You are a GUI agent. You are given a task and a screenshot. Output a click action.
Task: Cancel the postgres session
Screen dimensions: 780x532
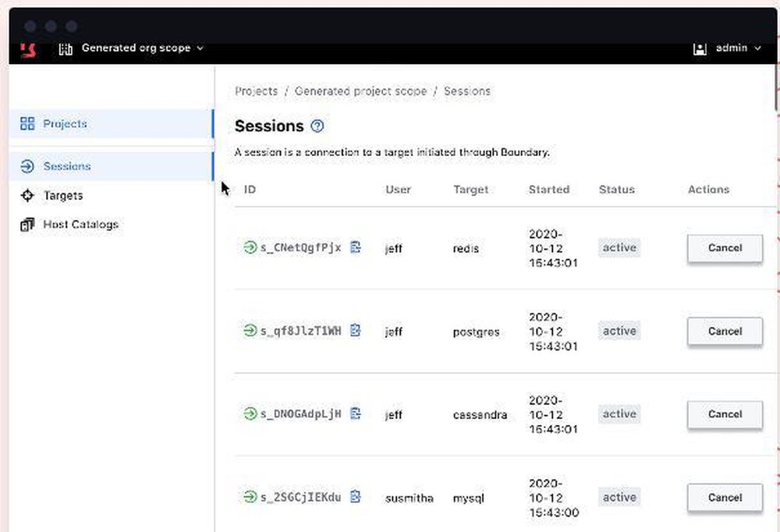point(725,331)
